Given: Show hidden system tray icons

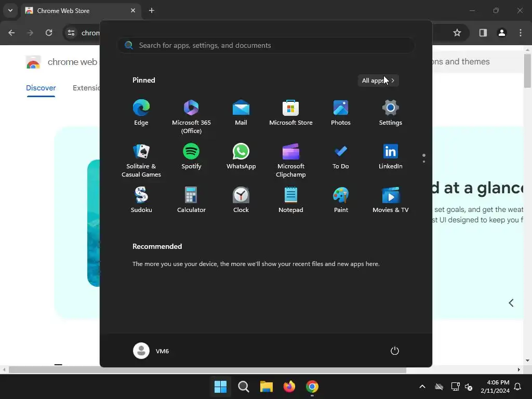Looking at the screenshot, I should click(422, 387).
